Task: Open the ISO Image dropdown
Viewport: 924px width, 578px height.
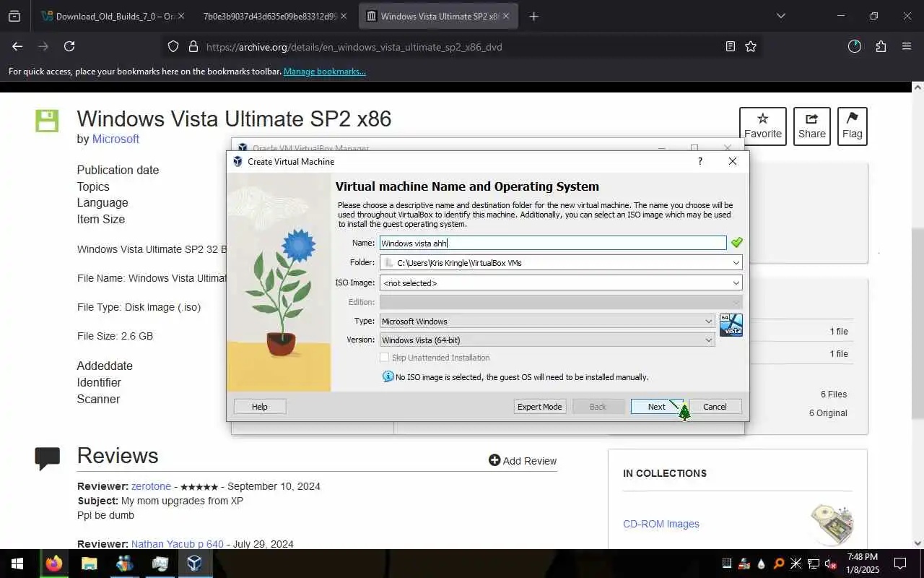Action: click(736, 283)
